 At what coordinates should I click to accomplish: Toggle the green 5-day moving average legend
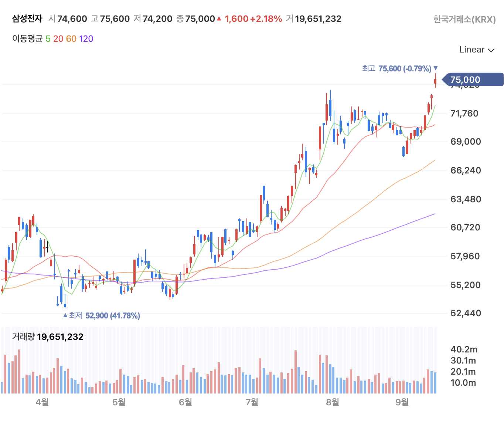48,38
